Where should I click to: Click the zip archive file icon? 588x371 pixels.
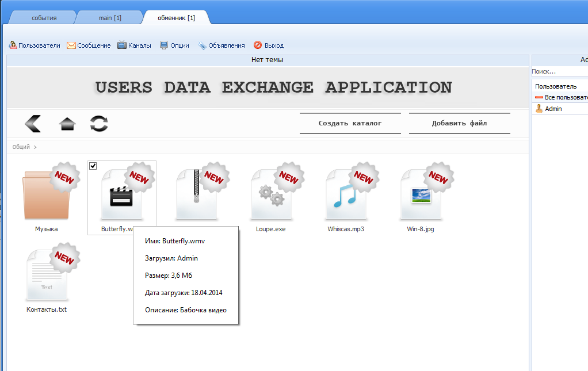tap(196, 196)
